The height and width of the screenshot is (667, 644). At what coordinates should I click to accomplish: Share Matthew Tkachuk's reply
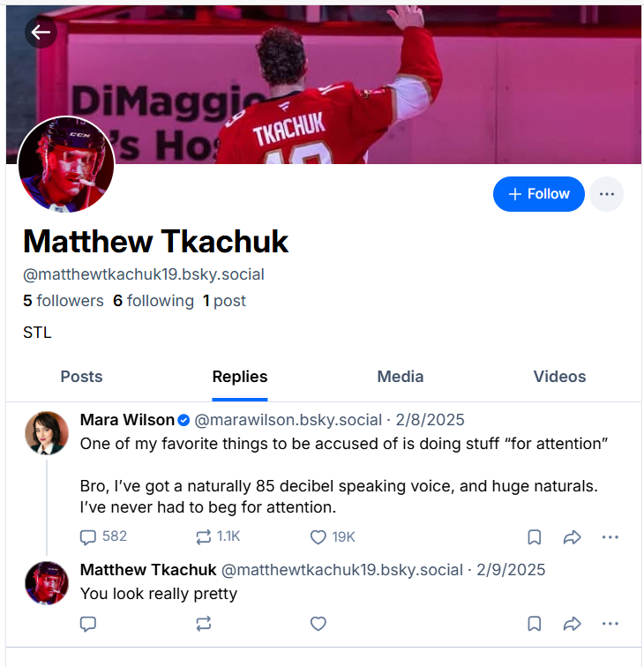pyautogui.click(x=573, y=624)
